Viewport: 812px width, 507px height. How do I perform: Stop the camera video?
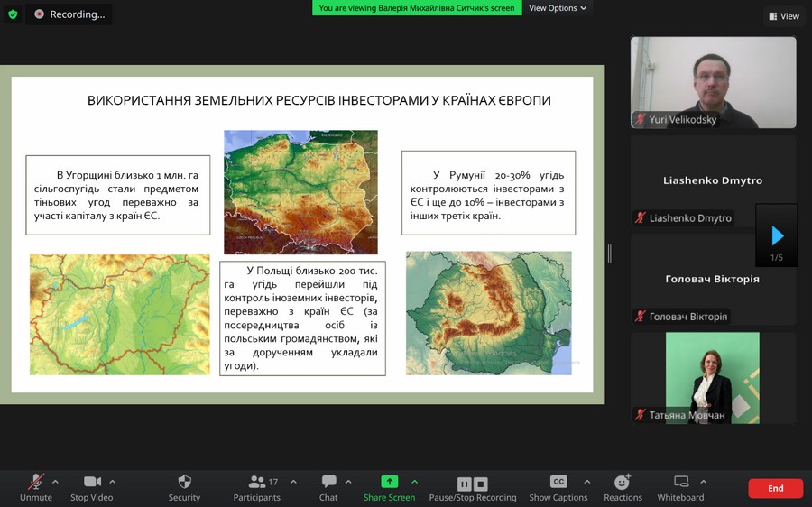coord(92,482)
